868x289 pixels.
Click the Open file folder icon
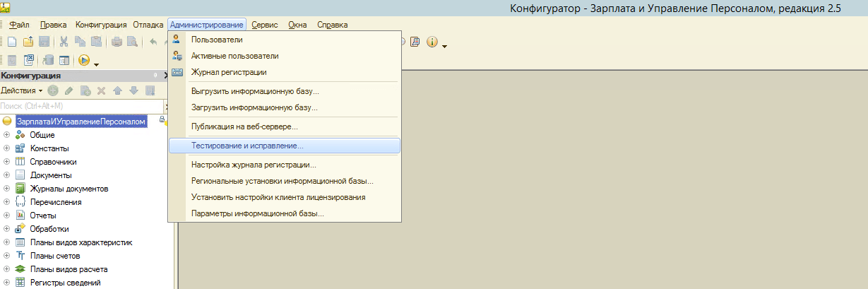click(x=28, y=42)
